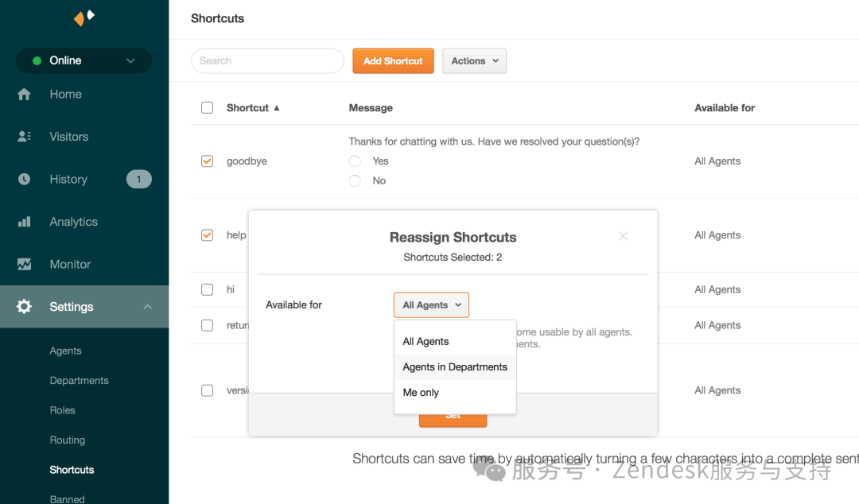
Task: Close the Reassign Shortcuts dialog
Action: 623,236
